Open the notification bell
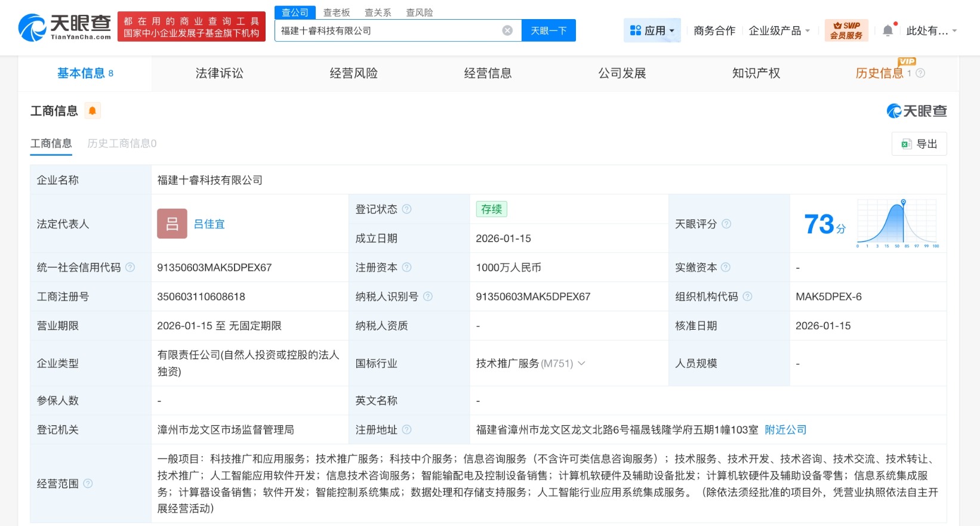Image resolution: width=980 pixels, height=526 pixels. [x=888, y=30]
